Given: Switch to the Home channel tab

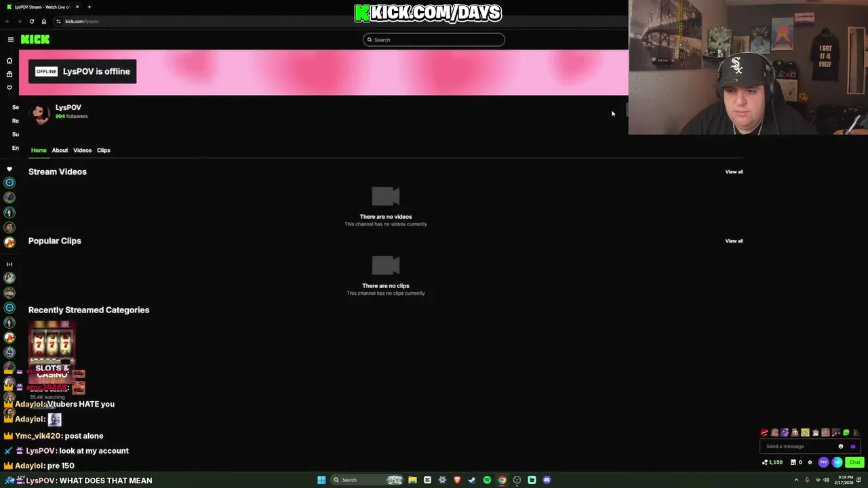Looking at the screenshot, I should click(39, 150).
